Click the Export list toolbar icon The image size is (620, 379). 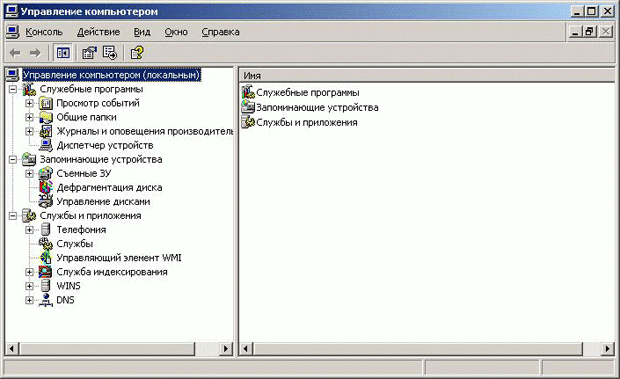tap(110, 53)
